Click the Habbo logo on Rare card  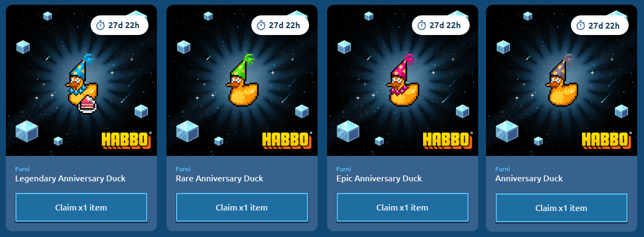point(287,140)
